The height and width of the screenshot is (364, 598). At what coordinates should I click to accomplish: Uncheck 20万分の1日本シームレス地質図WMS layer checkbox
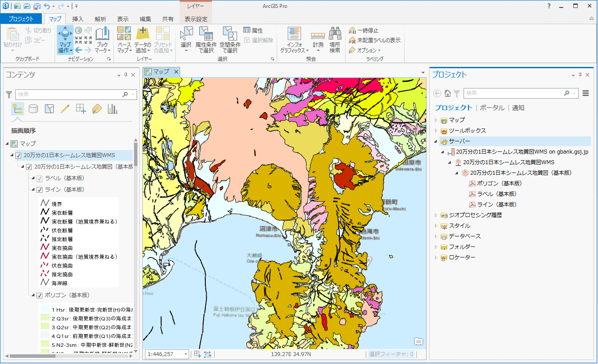click(19, 155)
